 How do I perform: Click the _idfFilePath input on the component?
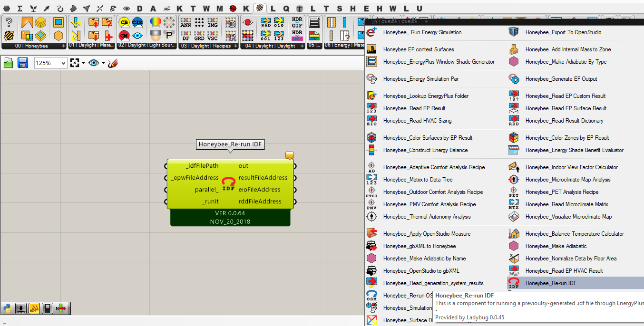(x=202, y=166)
